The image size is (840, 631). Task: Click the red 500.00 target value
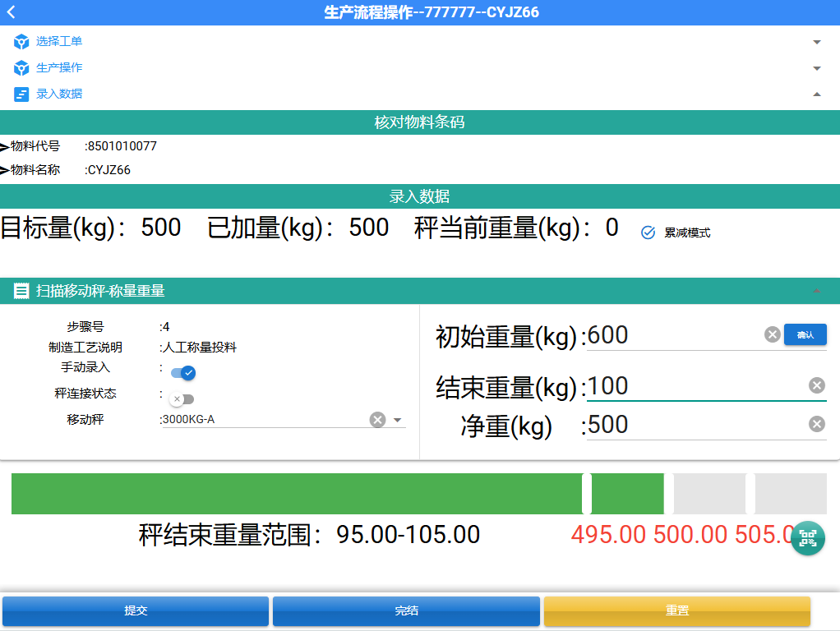[x=690, y=535]
